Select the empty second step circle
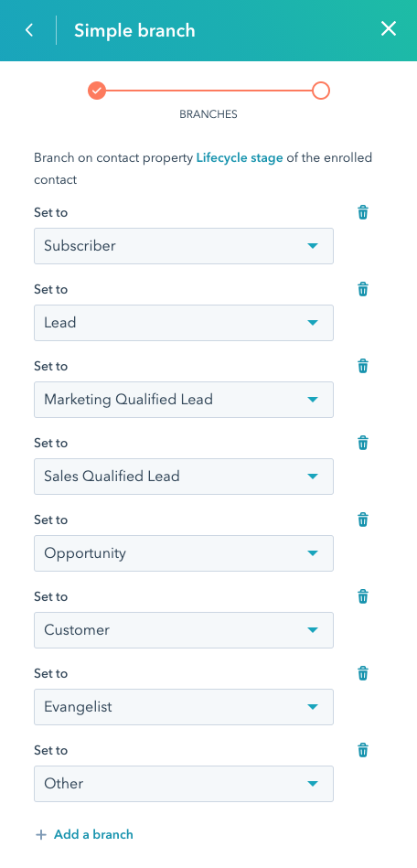The width and height of the screenshot is (417, 868). click(321, 91)
